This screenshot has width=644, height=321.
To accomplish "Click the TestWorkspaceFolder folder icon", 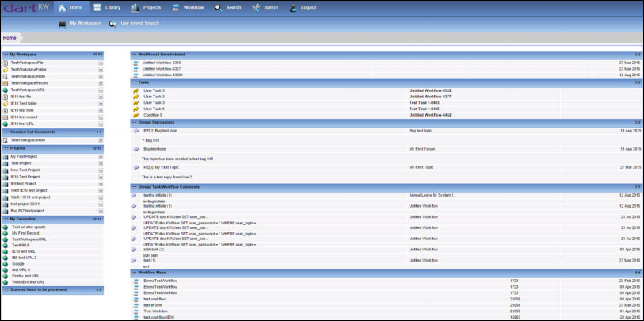I will tap(6, 70).
